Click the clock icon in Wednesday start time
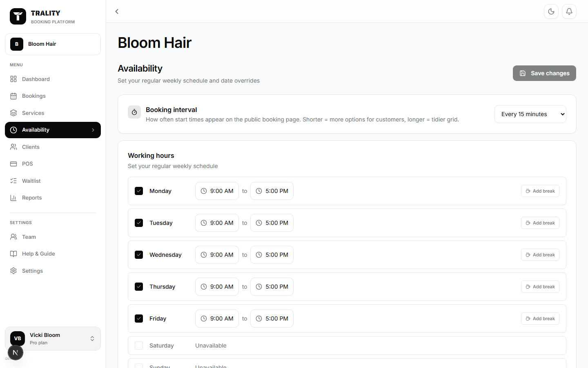Screen dimensions: 588x368 coord(204,255)
